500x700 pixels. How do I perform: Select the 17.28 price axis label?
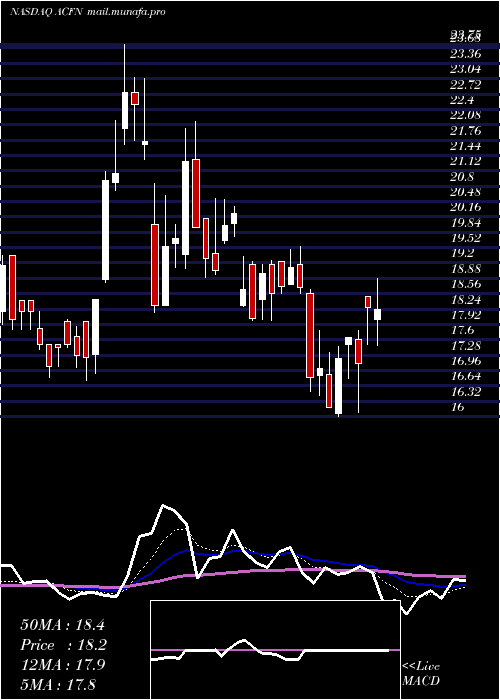pyautogui.click(x=466, y=346)
